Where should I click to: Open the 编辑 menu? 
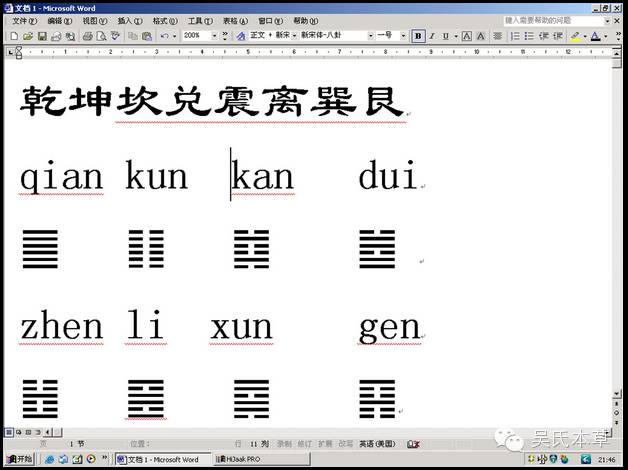(x=59, y=21)
